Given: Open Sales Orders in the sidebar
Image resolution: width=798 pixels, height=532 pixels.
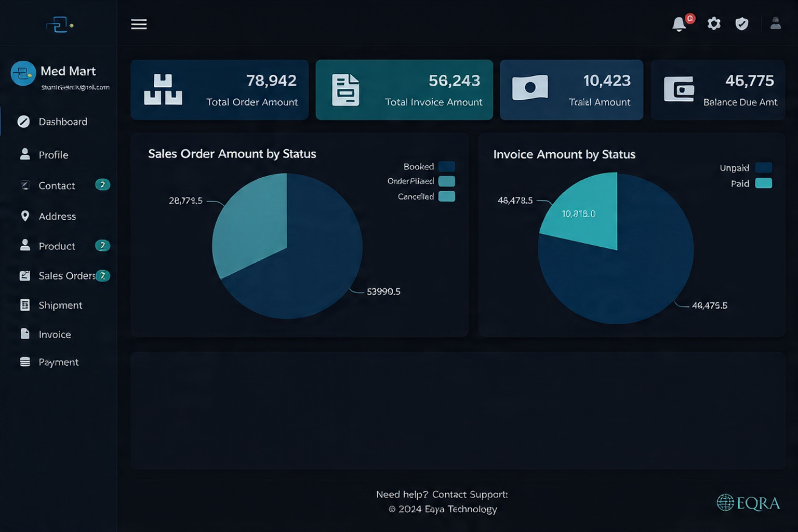Looking at the screenshot, I should pyautogui.click(x=66, y=276).
